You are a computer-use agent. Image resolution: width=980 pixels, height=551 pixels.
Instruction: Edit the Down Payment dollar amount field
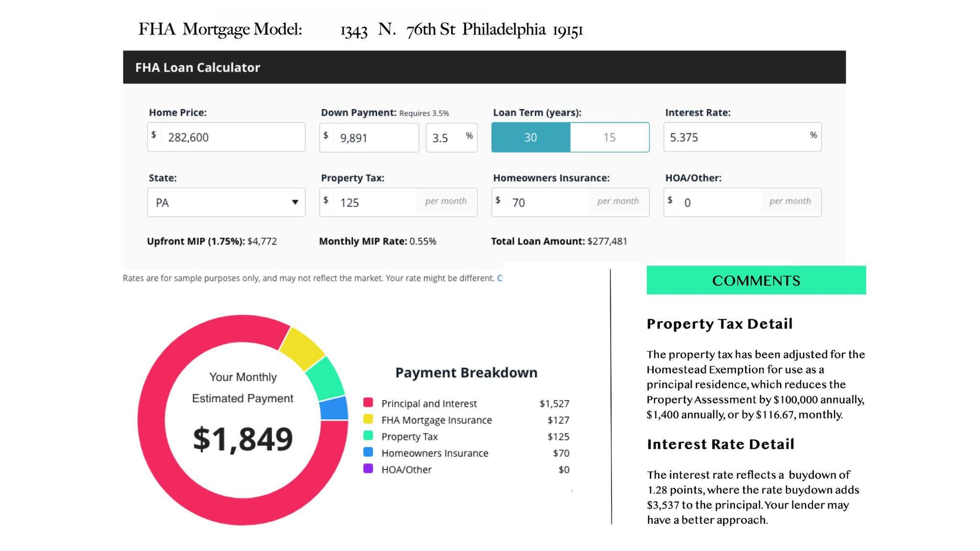(x=369, y=137)
